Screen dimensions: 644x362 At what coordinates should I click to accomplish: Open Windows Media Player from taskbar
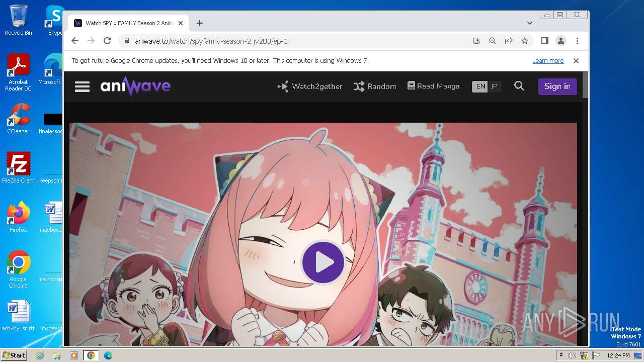74,355
